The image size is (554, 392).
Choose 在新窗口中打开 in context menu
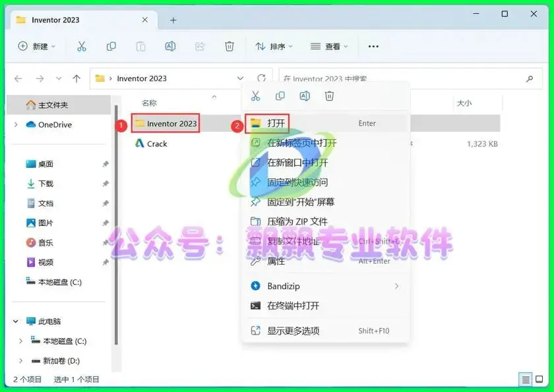pos(325,163)
